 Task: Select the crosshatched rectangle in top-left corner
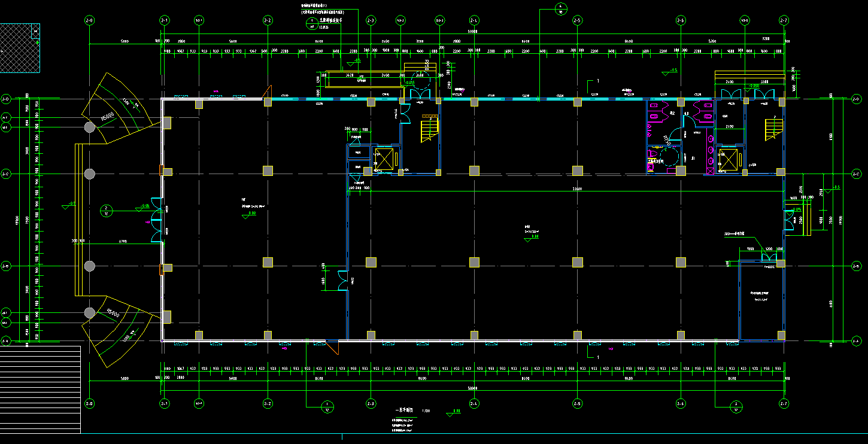[19, 48]
